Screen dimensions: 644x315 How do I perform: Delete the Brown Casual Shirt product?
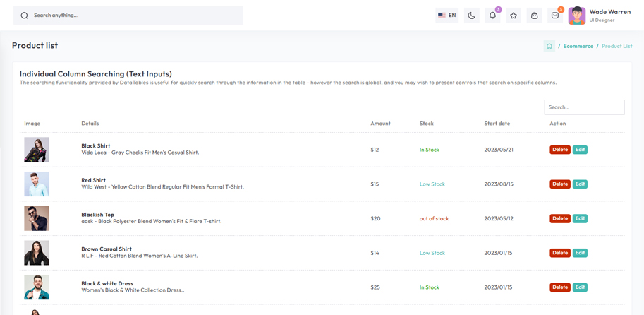(560, 253)
